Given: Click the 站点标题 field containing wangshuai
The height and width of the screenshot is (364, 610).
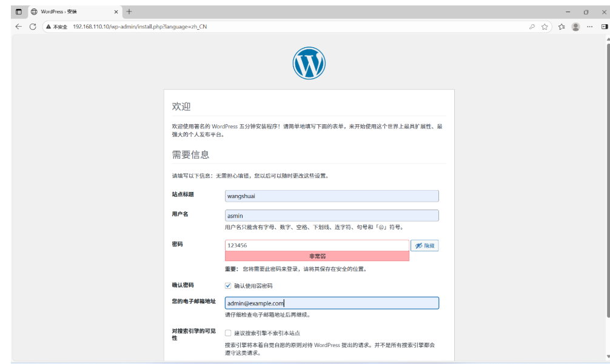Looking at the screenshot, I should point(332,196).
